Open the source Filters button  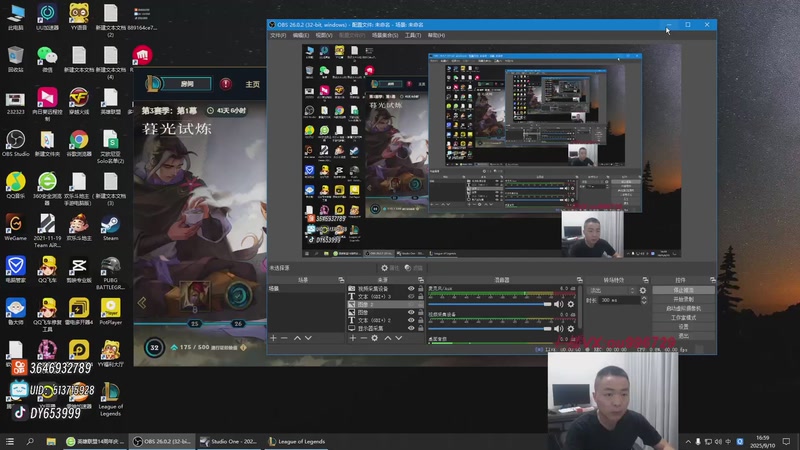[414, 268]
